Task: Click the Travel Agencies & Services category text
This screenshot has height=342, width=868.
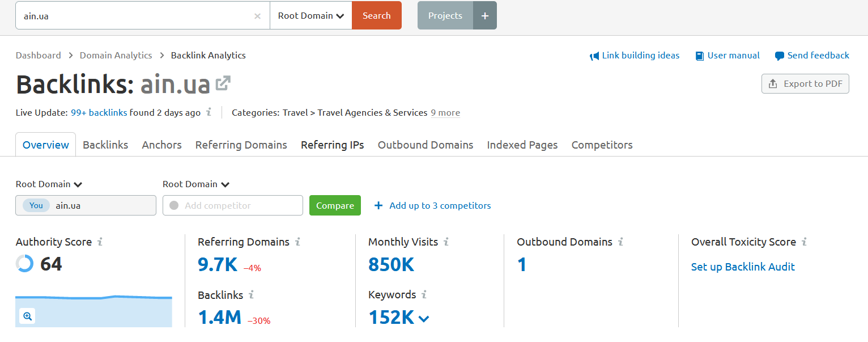Action: [x=372, y=112]
